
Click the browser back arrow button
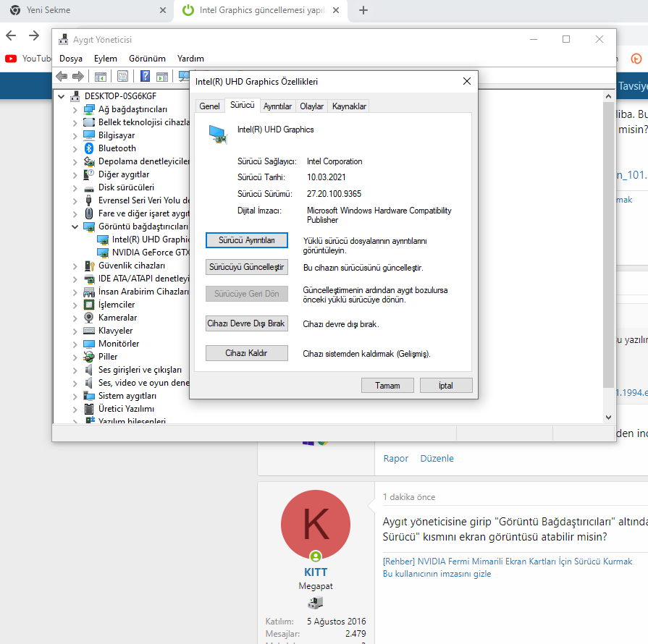click(x=11, y=35)
